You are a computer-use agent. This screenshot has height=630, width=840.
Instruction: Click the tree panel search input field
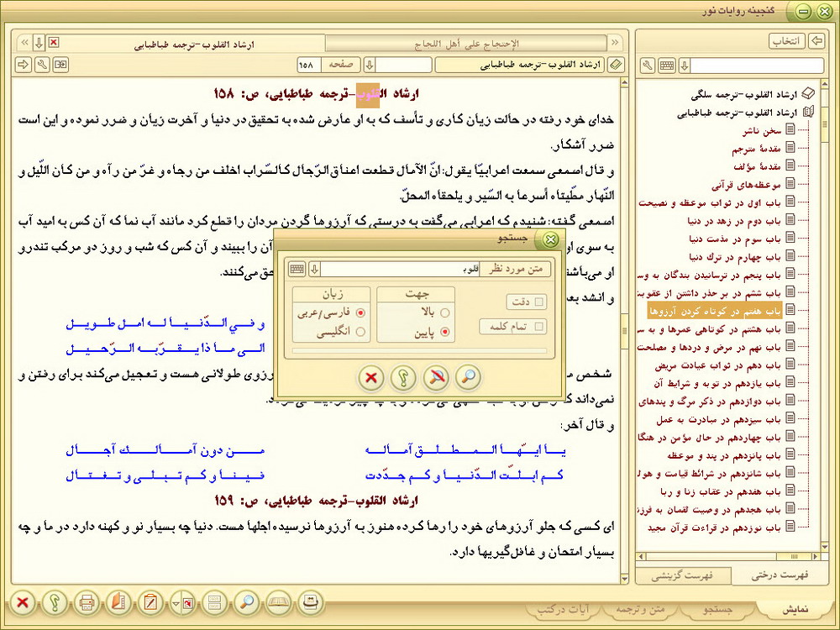click(x=757, y=66)
